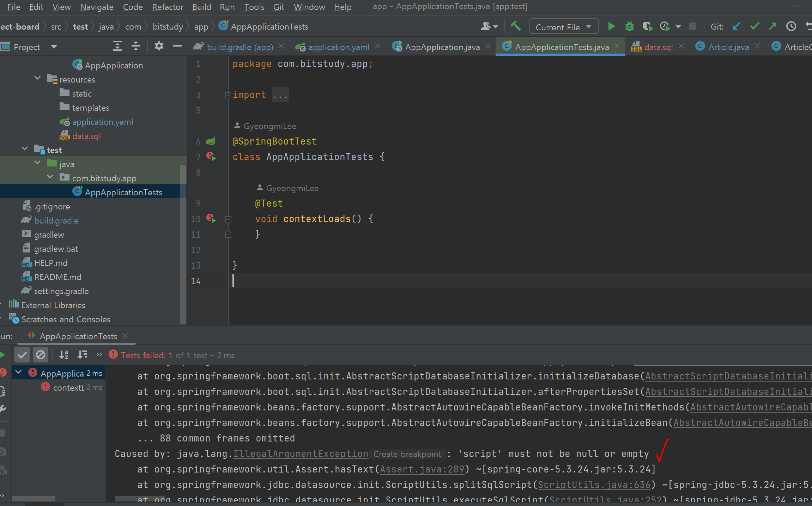Open the Current File run configuration dropdown
Image resolution: width=812 pixels, height=506 pixels.
point(563,27)
